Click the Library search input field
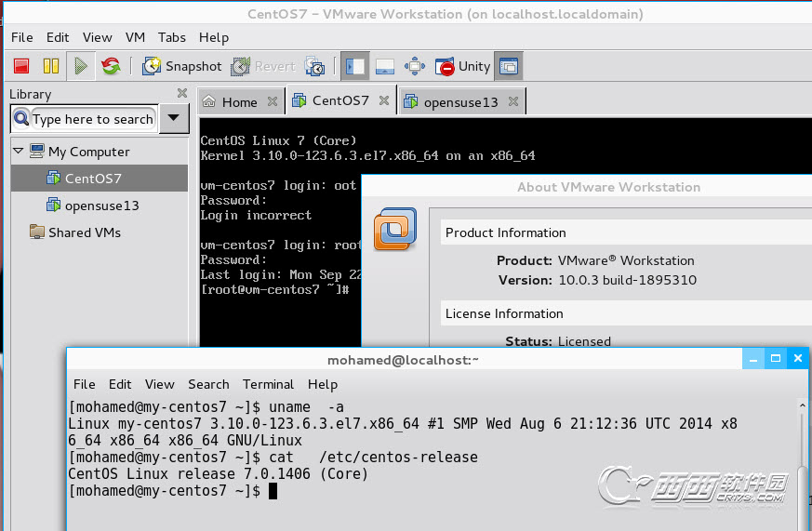The width and height of the screenshot is (812, 531). click(x=93, y=119)
